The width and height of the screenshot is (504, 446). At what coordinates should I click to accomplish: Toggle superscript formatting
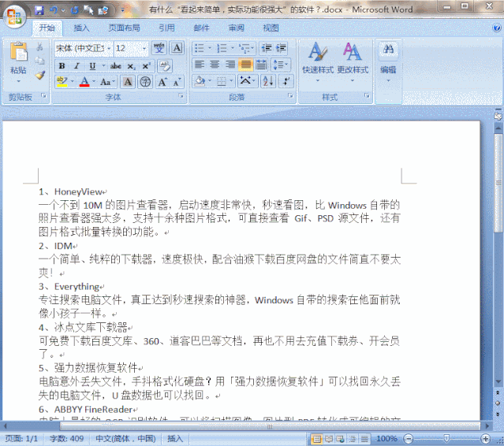(x=146, y=66)
